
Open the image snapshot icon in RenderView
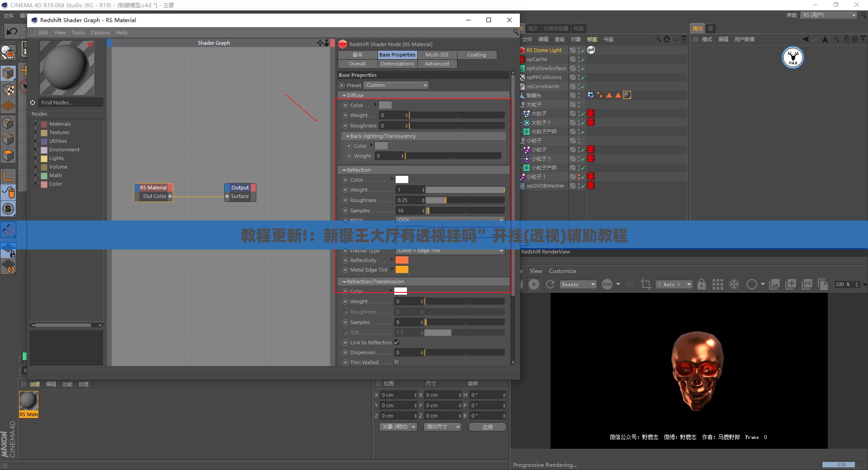(x=775, y=284)
